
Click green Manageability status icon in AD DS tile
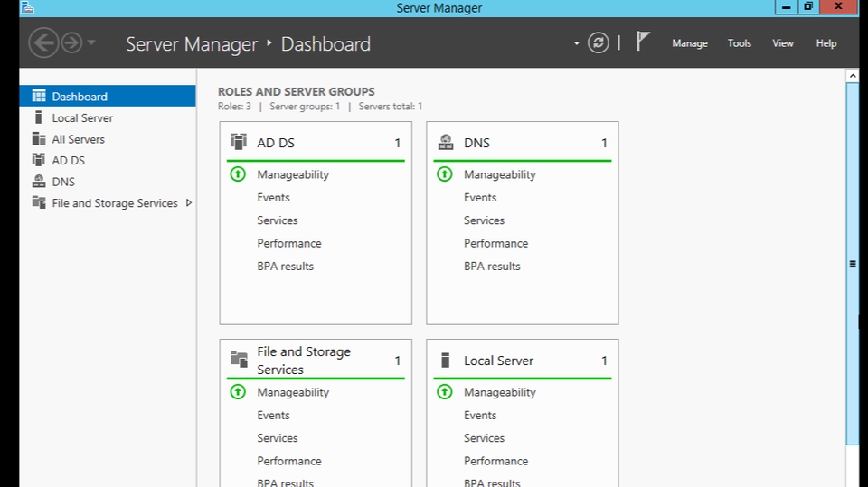[x=238, y=174]
